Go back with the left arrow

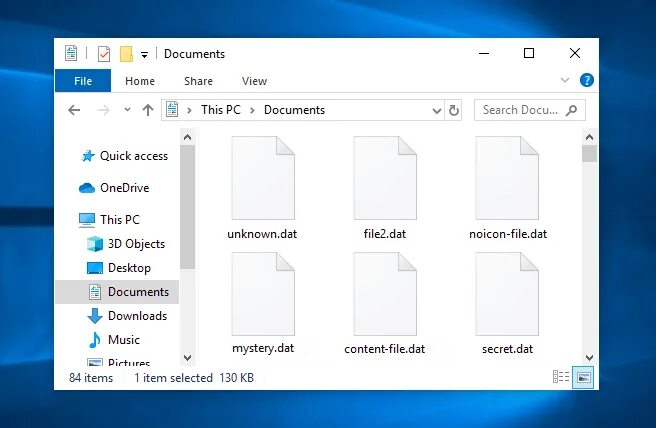pyautogui.click(x=74, y=110)
